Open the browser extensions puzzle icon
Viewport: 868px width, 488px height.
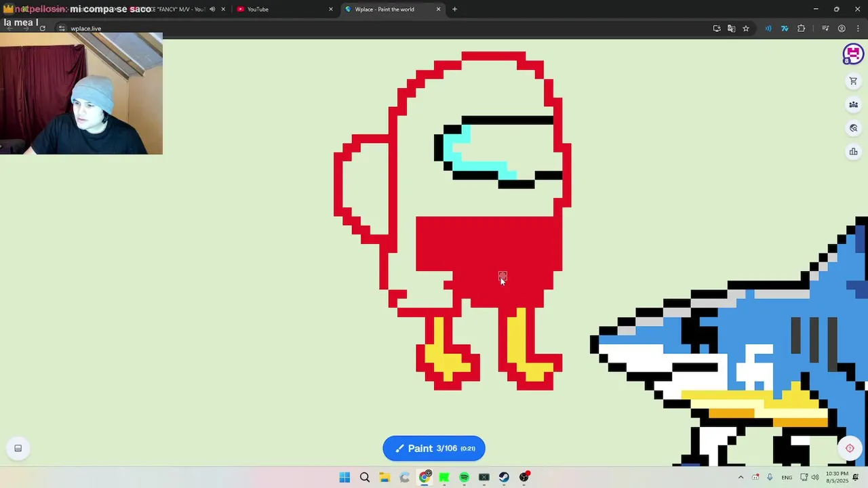pos(802,28)
